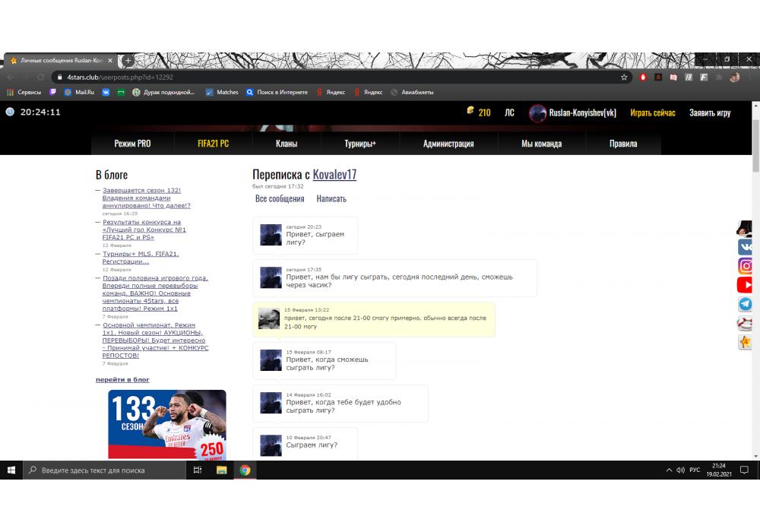
Task: Show hidden system tray icons
Action: (669, 470)
